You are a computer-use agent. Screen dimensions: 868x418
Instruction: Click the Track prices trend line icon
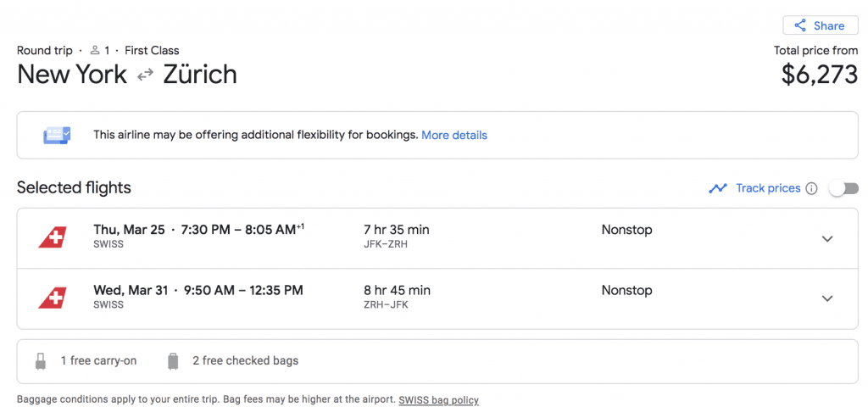click(718, 189)
